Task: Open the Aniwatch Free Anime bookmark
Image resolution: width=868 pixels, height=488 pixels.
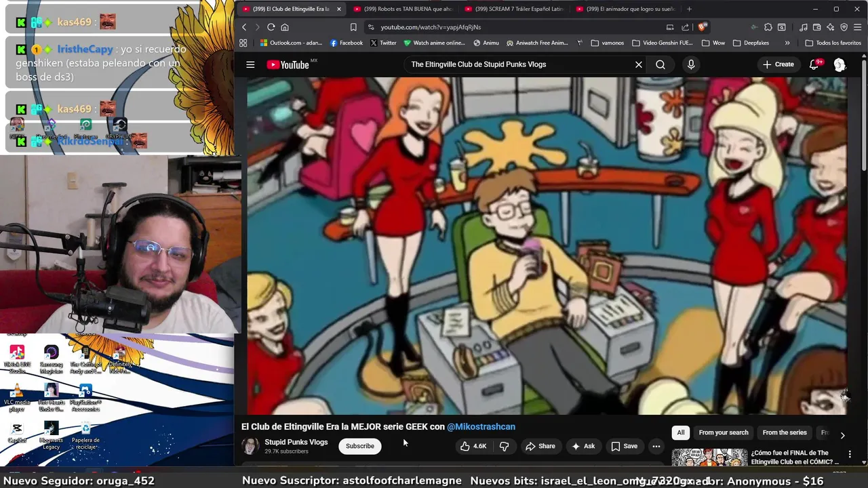Action: click(x=537, y=43)
